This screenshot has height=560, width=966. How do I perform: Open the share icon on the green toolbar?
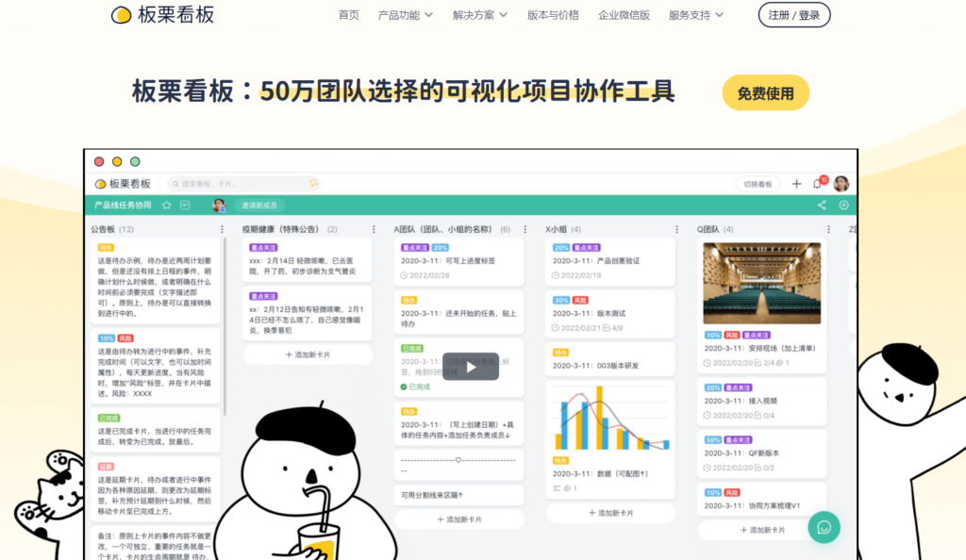(x=823, y=206)
